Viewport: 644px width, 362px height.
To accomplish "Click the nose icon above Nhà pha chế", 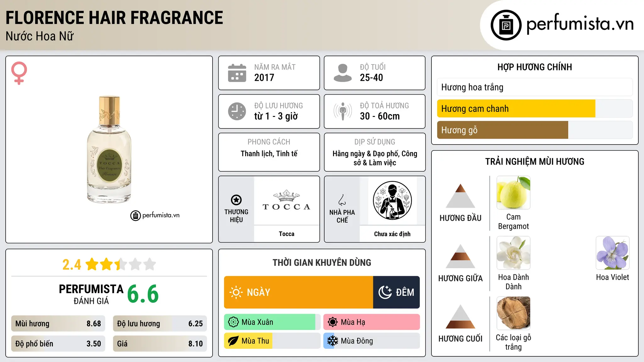I will tap(342, 200).
